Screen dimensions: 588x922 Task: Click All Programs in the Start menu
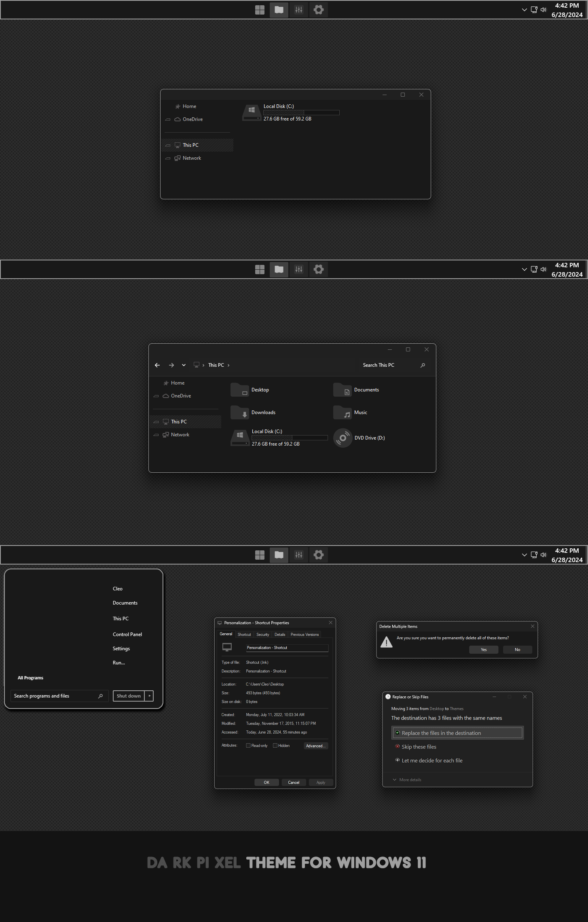click(30, 678)
